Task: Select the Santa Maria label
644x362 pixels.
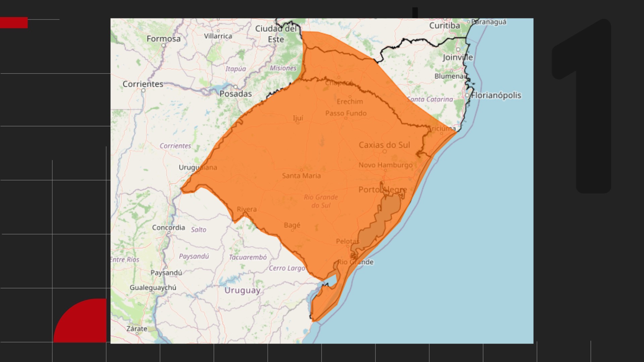Action: pyautogui.click(x=301, y=176)
